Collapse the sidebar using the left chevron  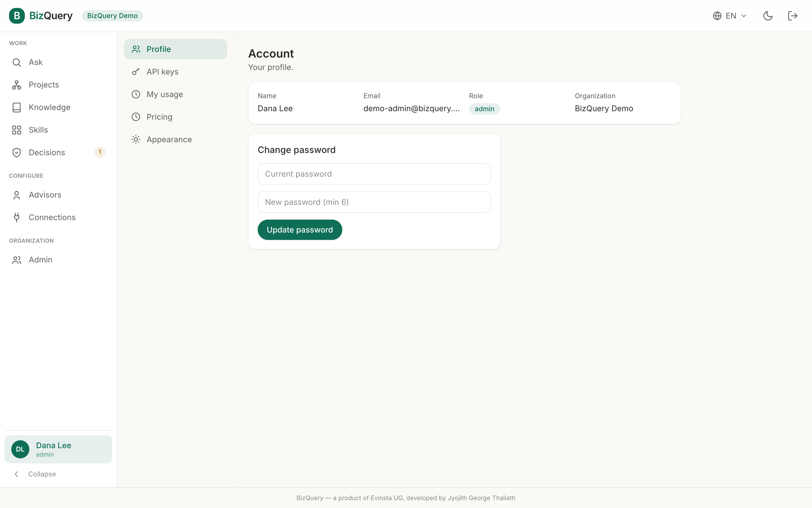click(16, 474)
